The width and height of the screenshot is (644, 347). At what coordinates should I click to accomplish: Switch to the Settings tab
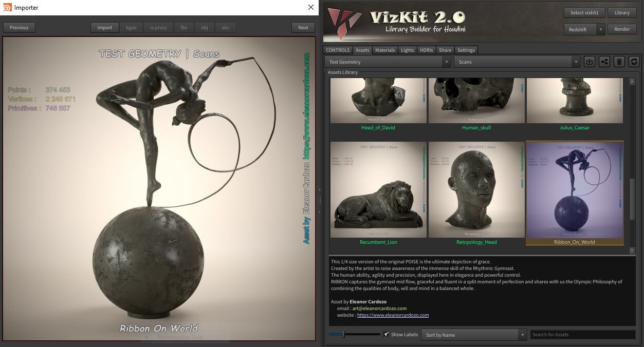(x=466, y=50)
